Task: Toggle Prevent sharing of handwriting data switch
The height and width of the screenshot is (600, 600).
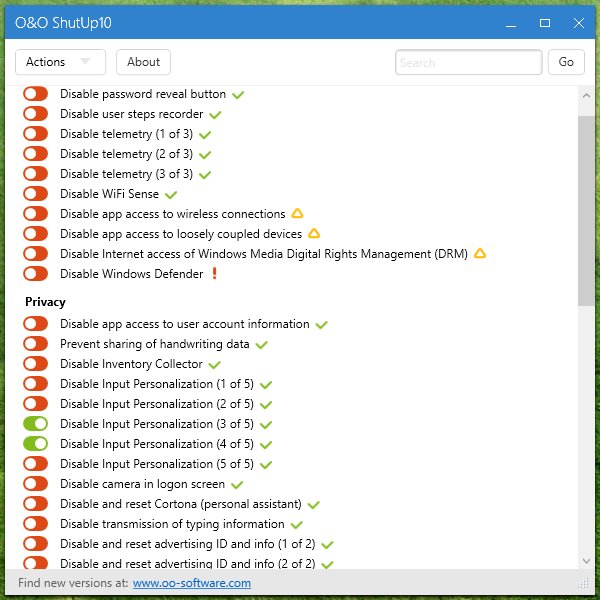Action: (36, 344)
